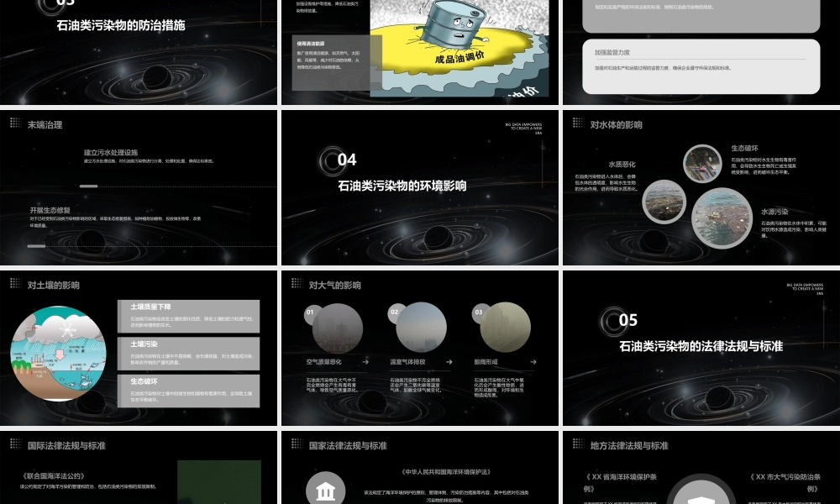Image resolution: width=840 pixels, height=504 pixels.
Task: Select the oil barrel cartoon image
Action: pyautogui.click(x=459, y=48)
